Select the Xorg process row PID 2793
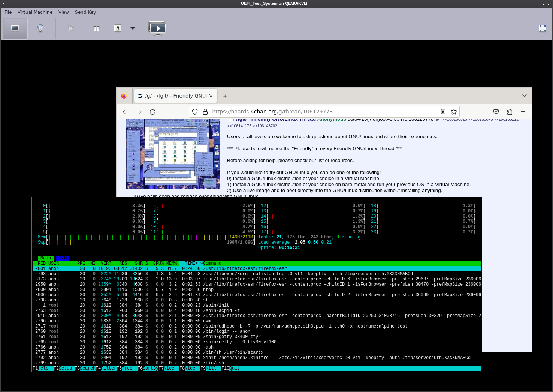This screenshot has height=392, width=553. (257, 274)
